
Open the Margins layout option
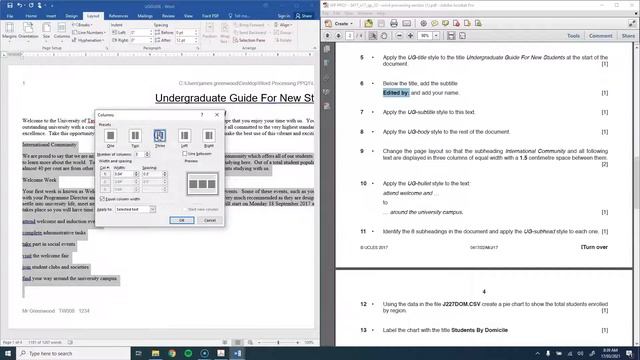coord(9,31)
